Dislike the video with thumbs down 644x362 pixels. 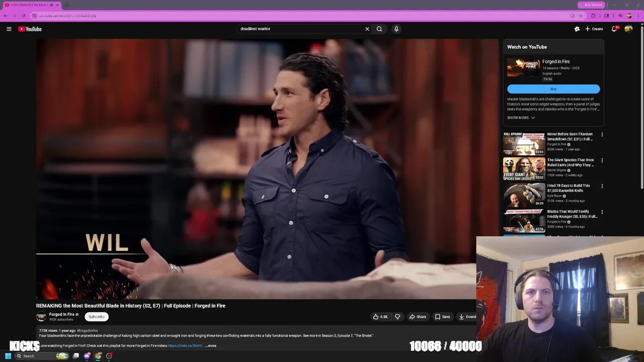tap(397, 317)
